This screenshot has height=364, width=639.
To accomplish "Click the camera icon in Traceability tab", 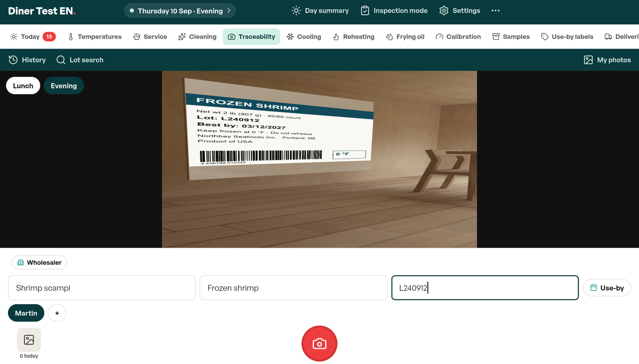I will click(232, 37).
